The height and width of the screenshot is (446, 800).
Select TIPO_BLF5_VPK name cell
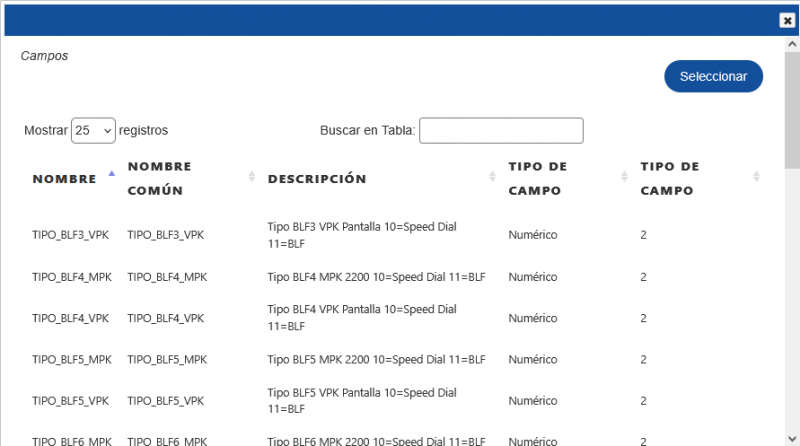click(70, 401)
